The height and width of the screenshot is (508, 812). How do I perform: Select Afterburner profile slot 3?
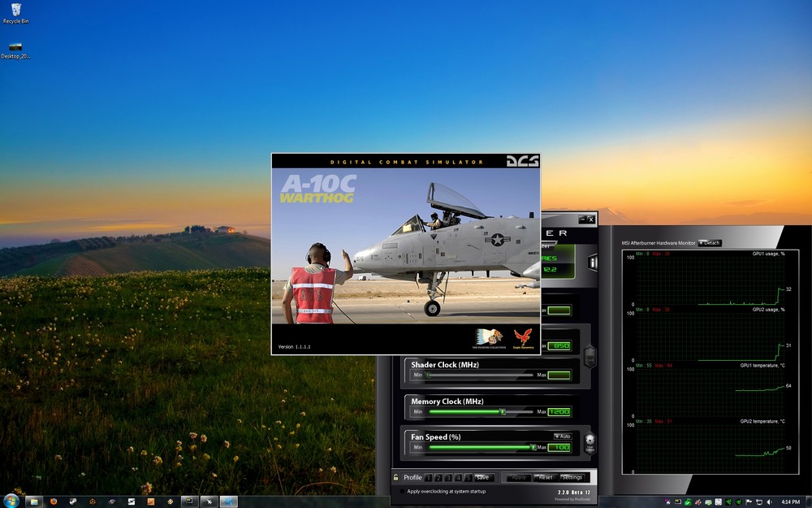[x=448, y=477]
